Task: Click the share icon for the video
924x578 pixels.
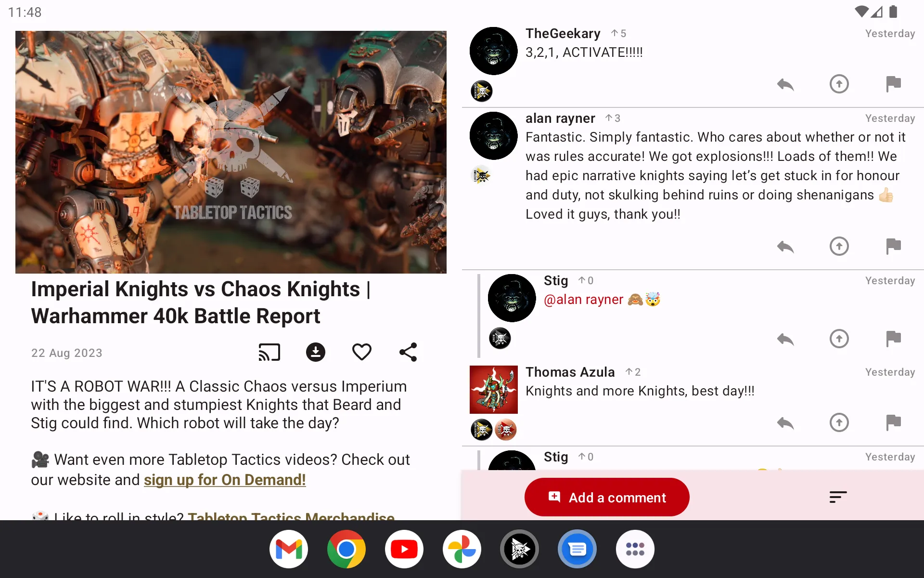Action: (408, 352)
